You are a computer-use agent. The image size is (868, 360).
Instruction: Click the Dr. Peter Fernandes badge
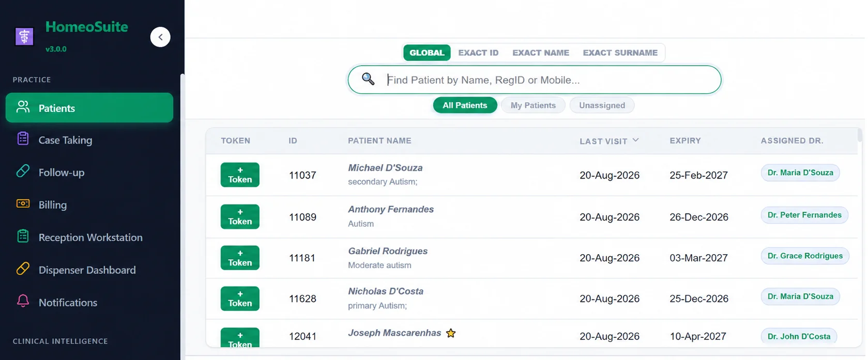tap(804, 215)
